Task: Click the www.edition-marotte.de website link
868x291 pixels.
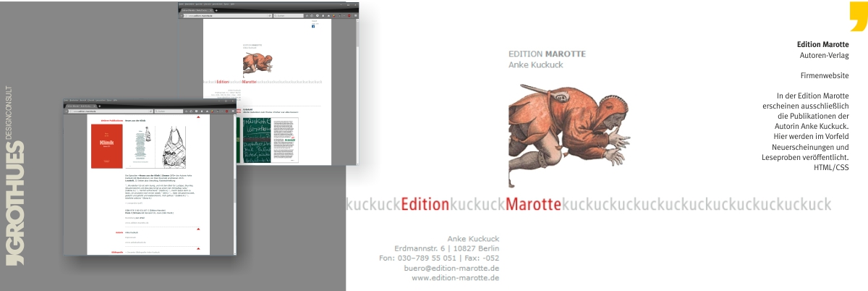Action: coord(455,279)
